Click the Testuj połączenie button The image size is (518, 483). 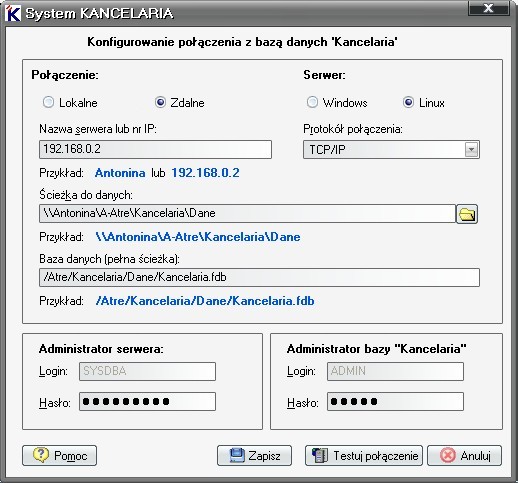364,455
